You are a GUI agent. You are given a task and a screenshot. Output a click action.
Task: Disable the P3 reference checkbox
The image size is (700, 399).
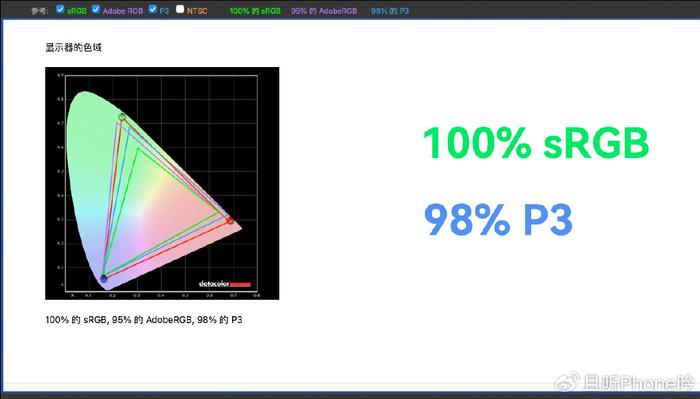(x=153, y=9)
